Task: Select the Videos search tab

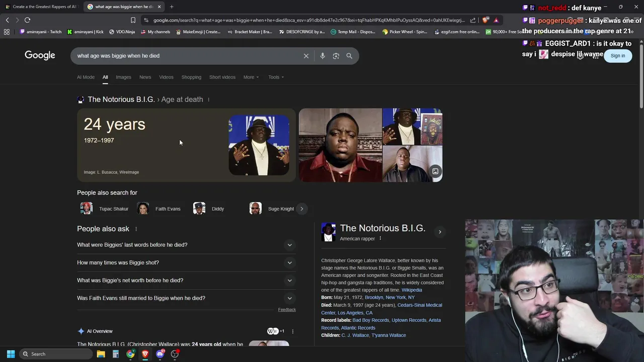Action: (x=166, y=77)
